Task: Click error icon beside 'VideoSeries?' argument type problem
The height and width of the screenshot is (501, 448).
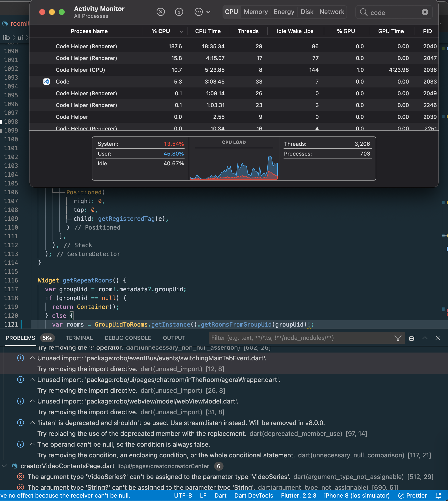Action: tap(20, 477)
